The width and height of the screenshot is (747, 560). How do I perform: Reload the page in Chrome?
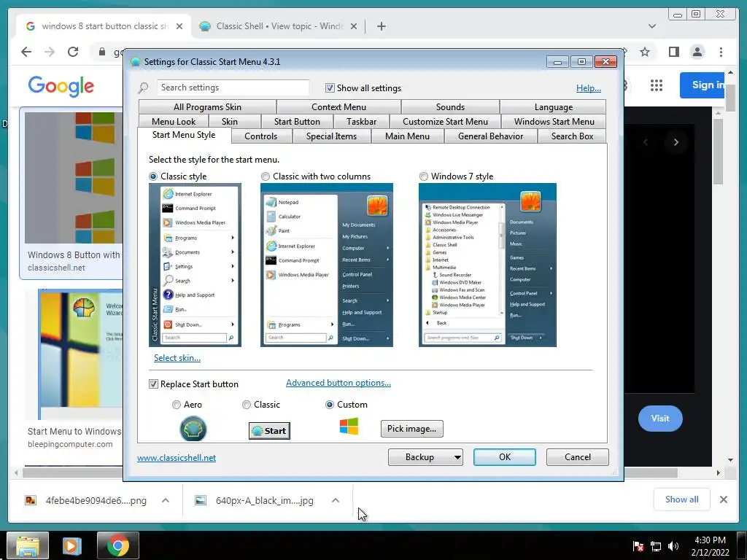point(72,52)
